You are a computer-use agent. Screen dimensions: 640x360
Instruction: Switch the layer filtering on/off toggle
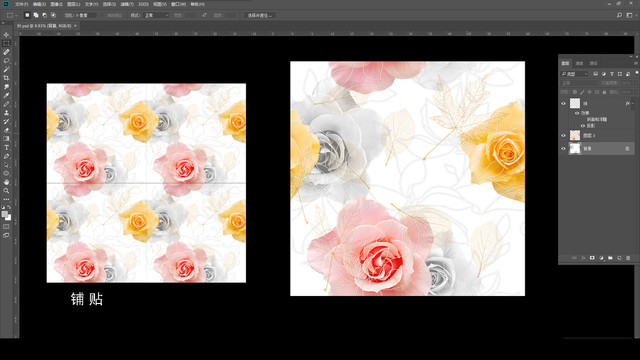[637, 73]
